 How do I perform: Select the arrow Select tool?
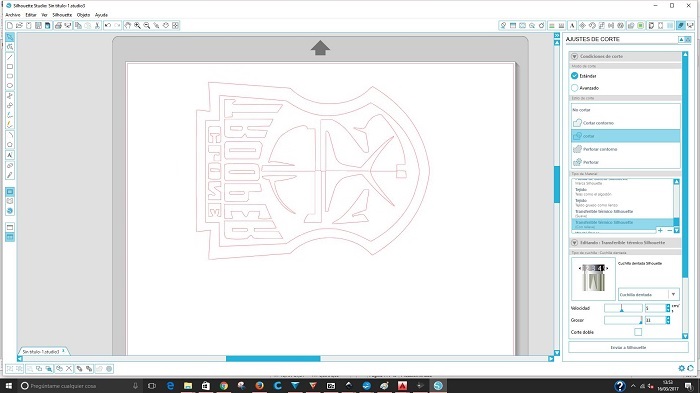coord(10,37)
